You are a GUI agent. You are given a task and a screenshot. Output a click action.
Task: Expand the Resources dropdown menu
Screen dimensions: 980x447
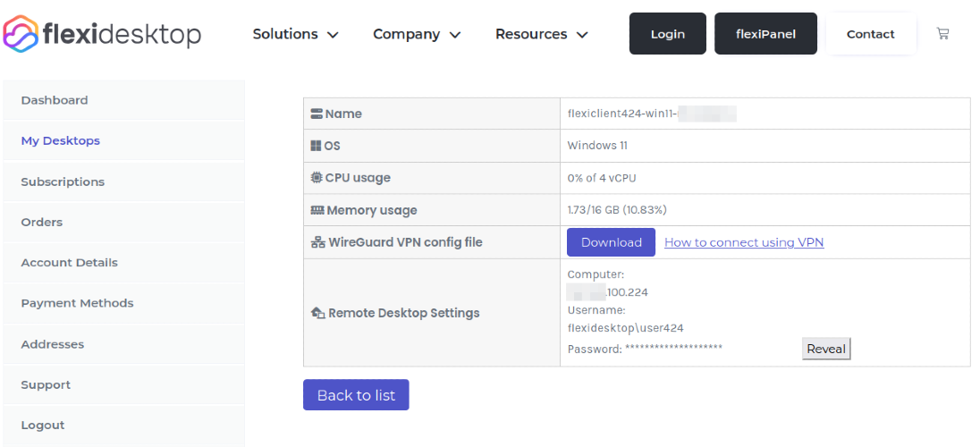pos(541,34)
